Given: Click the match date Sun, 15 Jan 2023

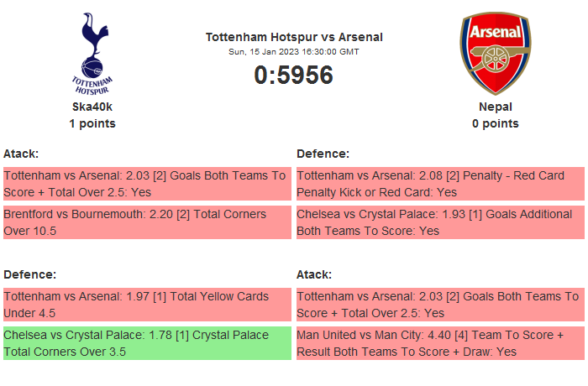Looking at the screenshot, I should (294, 51).
